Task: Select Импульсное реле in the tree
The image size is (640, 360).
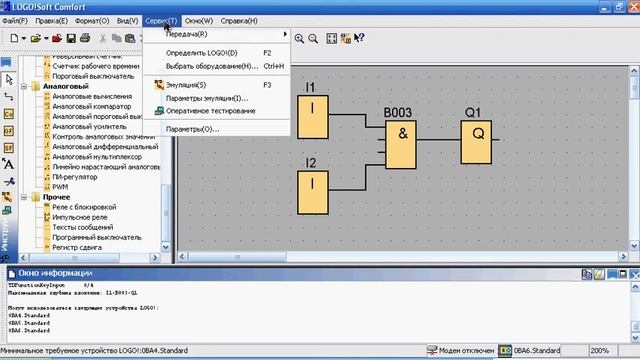Action: pos(80,217)
